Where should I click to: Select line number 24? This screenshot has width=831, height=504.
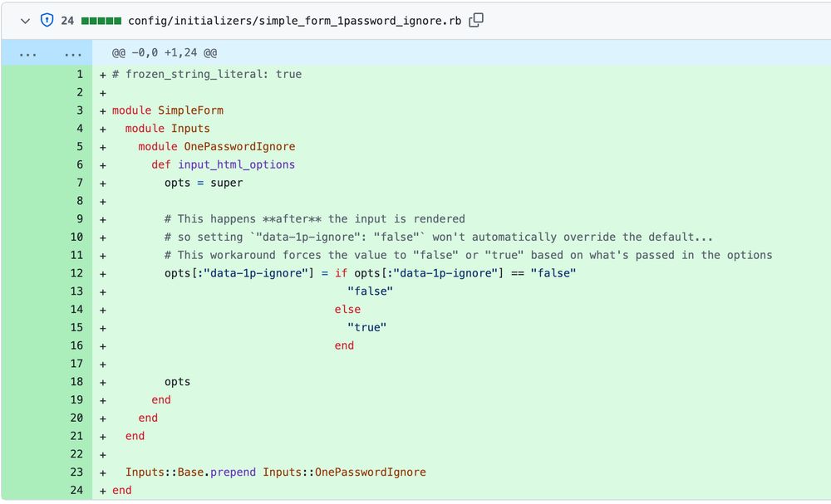(x=76, y=490)
